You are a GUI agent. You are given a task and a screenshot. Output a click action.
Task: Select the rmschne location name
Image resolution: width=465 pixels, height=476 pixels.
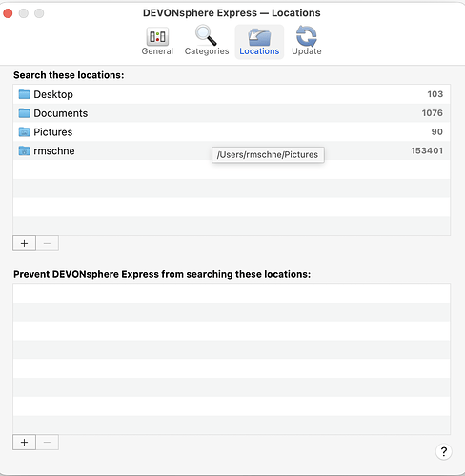point(54,150)
